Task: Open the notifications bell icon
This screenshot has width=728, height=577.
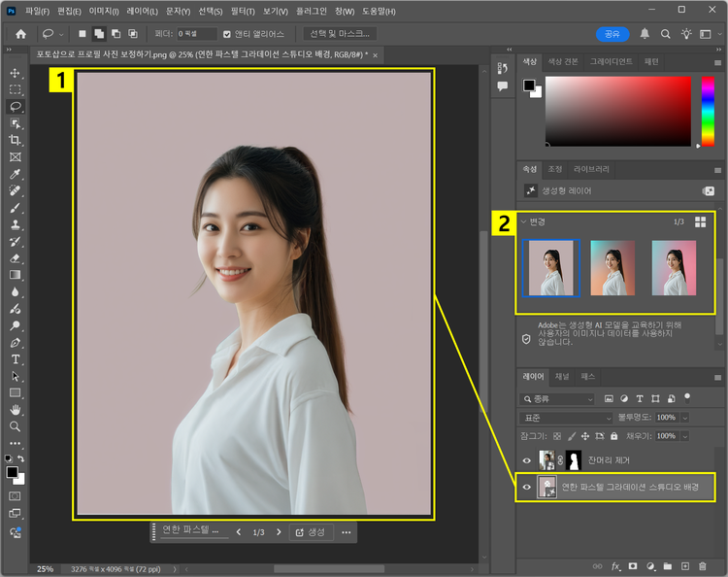Action: click(x=645, y=34)
